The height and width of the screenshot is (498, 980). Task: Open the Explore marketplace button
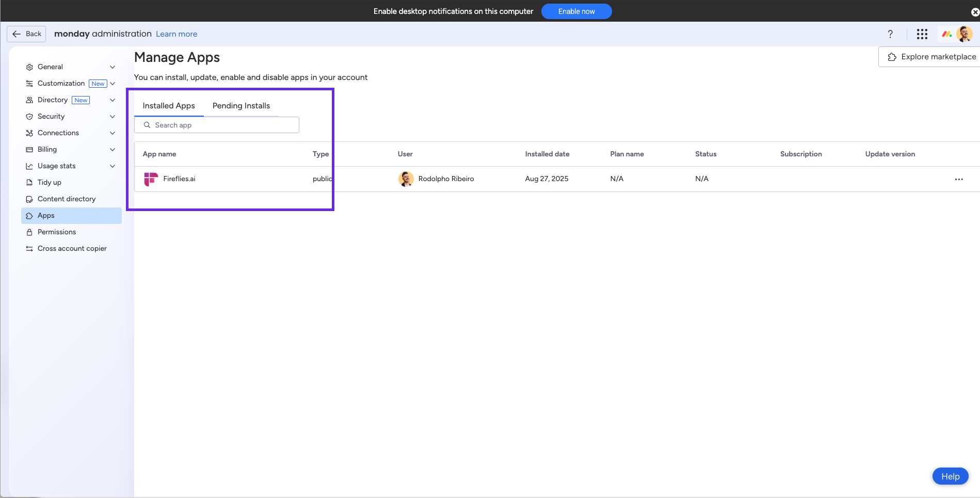(x=932, y=57)
